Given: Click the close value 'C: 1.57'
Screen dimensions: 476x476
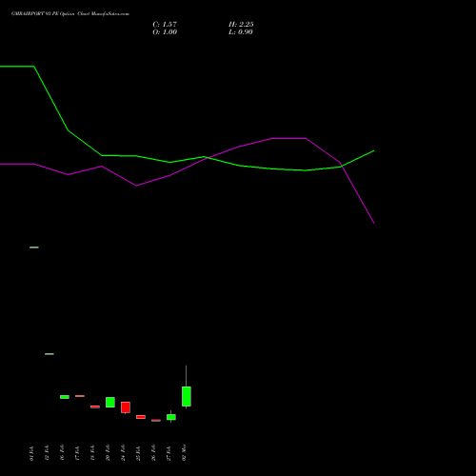Looking at the screenshot, I should (x=165, y=25).
